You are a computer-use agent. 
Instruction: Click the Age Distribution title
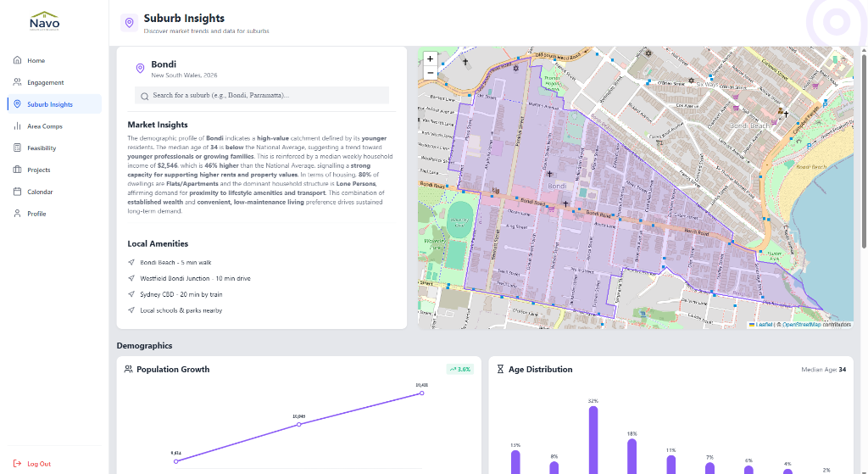tap(540, 370)
